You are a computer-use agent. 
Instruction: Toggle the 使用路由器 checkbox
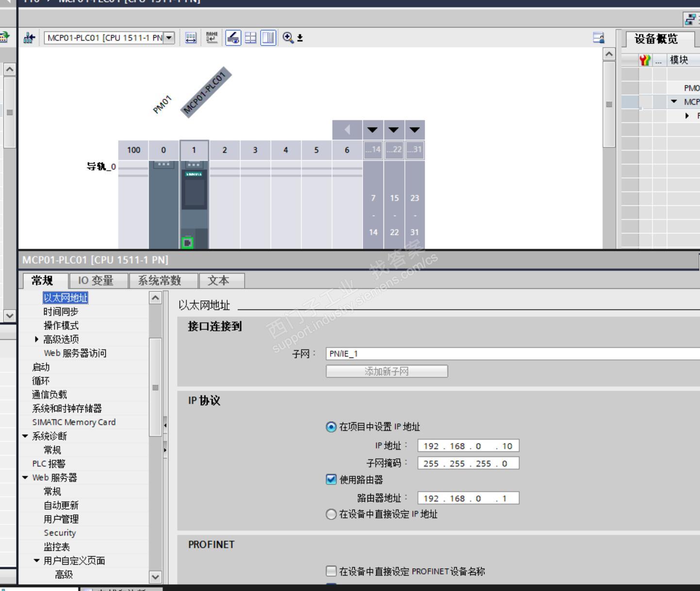coord(331,479)
